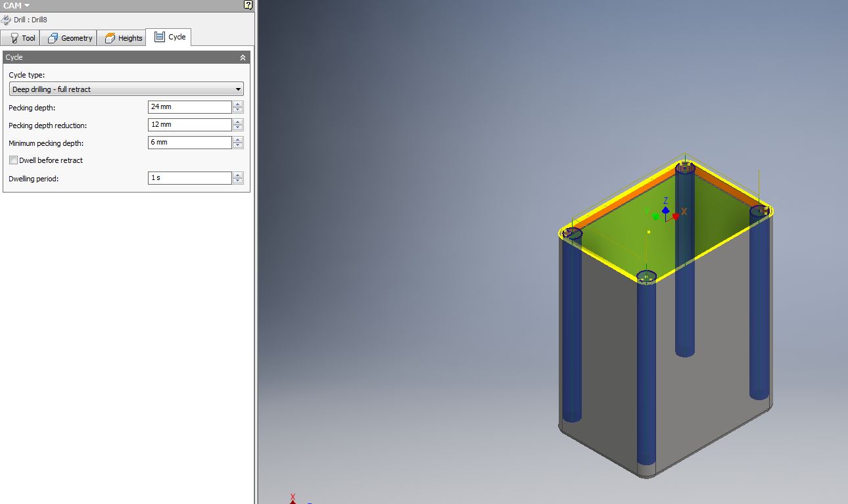
Task: Click the 'Pecking depth reduction:' label
Action: 47,125
